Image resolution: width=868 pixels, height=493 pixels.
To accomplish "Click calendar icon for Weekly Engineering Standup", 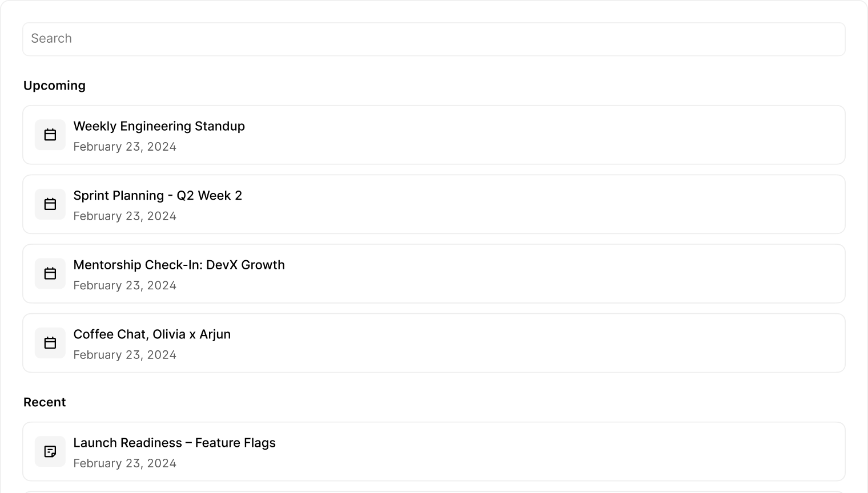I will 50,135.
